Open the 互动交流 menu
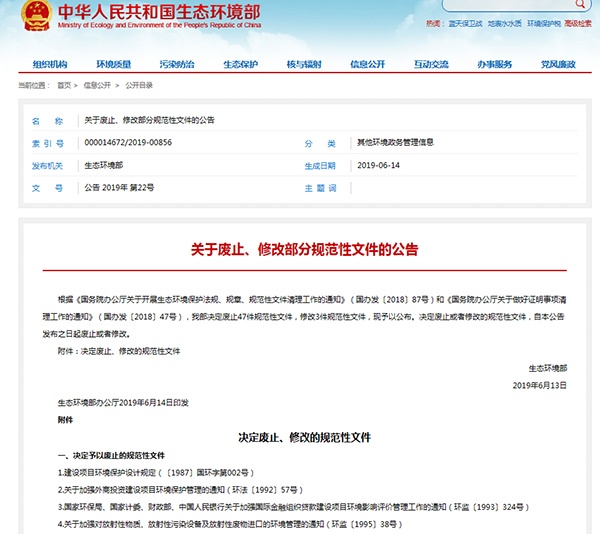600x534 pixels. [x=430, y=65]
